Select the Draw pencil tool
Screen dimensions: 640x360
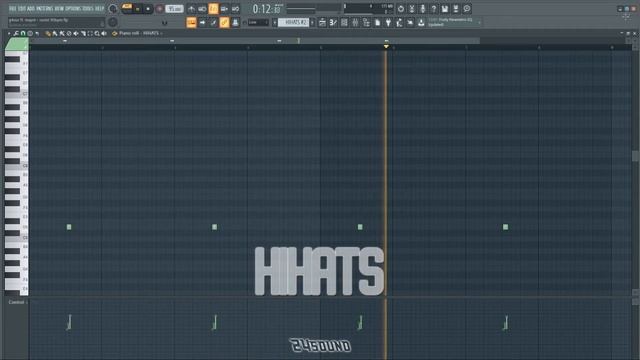[x=48, y=33]
